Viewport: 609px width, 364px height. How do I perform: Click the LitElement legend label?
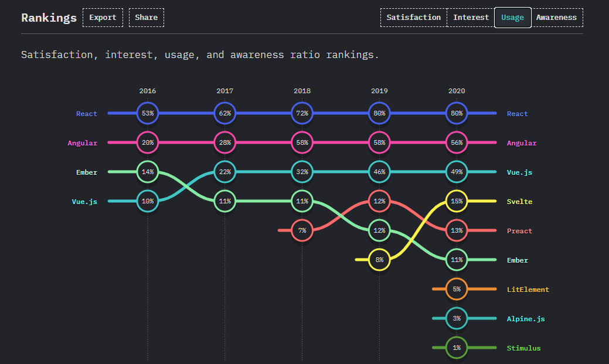pos(528,290)
